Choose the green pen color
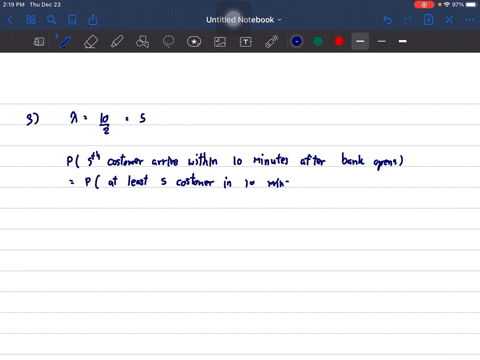This screenshot has height=360, width=480. coord(318,41)
